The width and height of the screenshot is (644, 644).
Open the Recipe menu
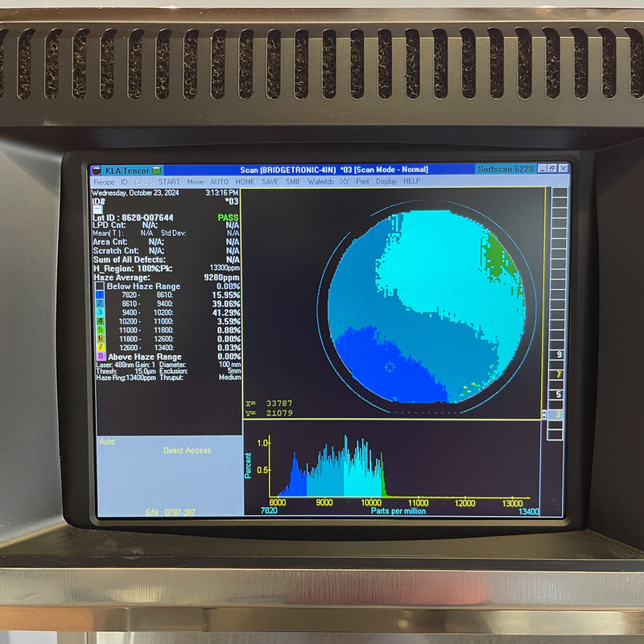pos(104,182)
